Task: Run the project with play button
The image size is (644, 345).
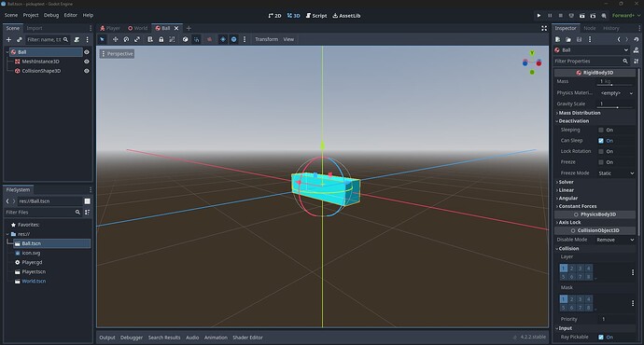Action: (539, 16)
